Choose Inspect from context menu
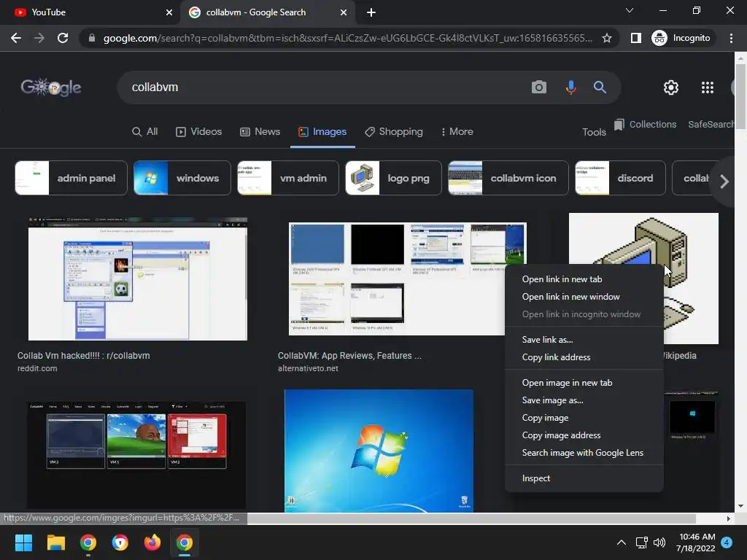Image resolution: width=747 pixels, height=560 pixels. pyautogui.click(x=584, y=478)
